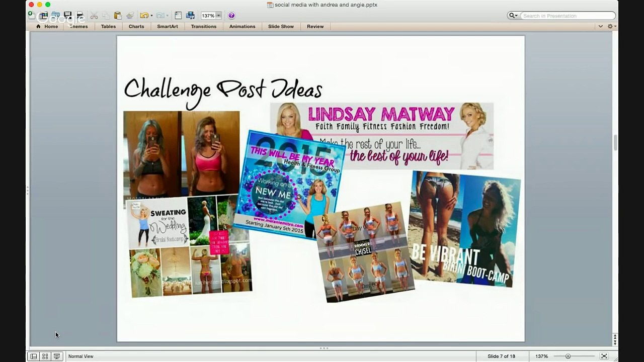Image resolution: width=644 pixels, height=362 pixels.
Task: Fit slide to window button
Action: pyautogui.click(x=604, y=356)
